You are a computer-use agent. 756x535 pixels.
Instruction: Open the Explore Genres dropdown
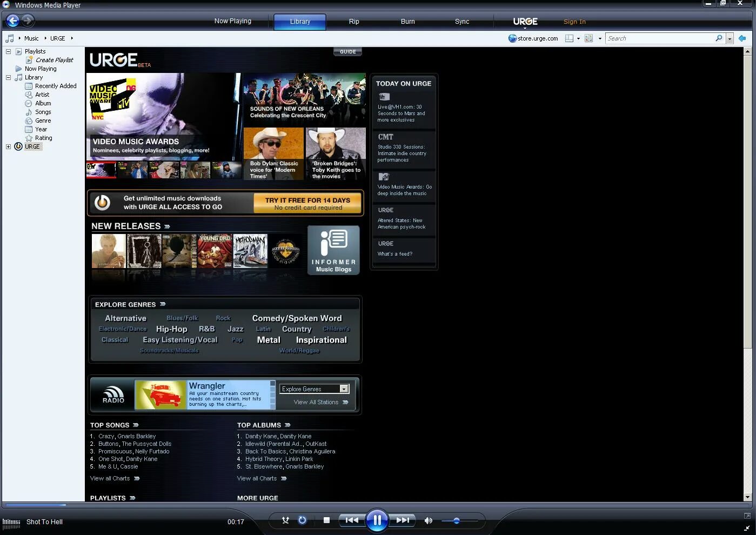[314, 389]
